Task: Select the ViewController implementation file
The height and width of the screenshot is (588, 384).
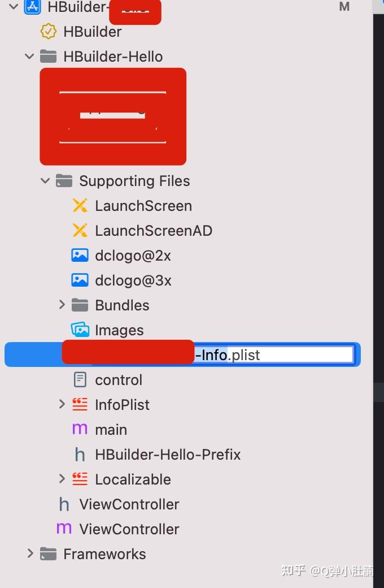Action: [117, 529]
